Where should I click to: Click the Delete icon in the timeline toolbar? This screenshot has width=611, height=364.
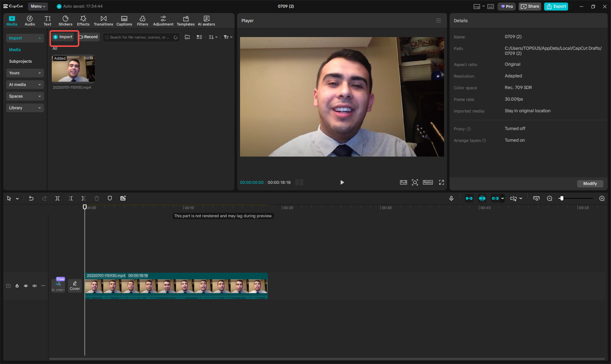coord(96,198)
